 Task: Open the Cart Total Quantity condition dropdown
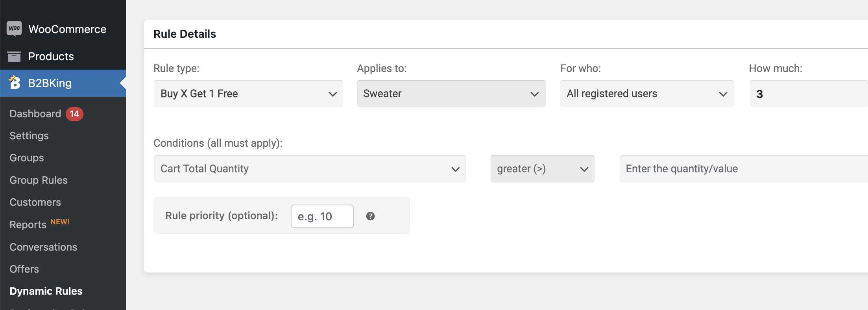click(x=310, y=169)
